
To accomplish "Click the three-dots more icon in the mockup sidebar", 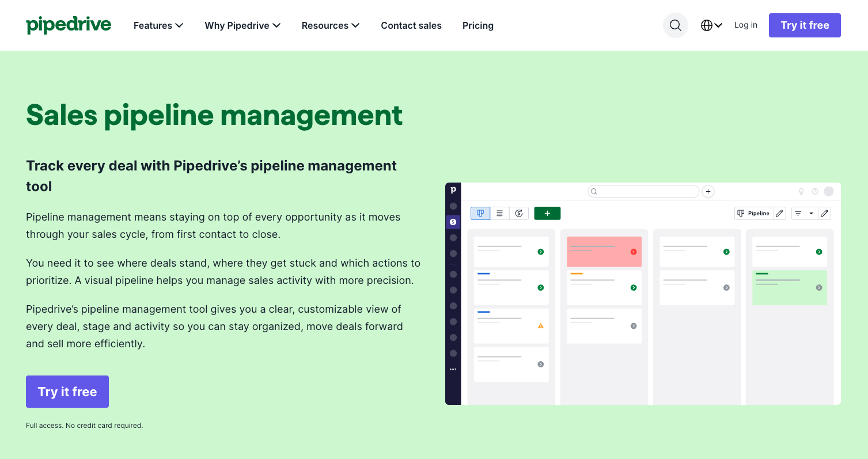I will point(453,369).
